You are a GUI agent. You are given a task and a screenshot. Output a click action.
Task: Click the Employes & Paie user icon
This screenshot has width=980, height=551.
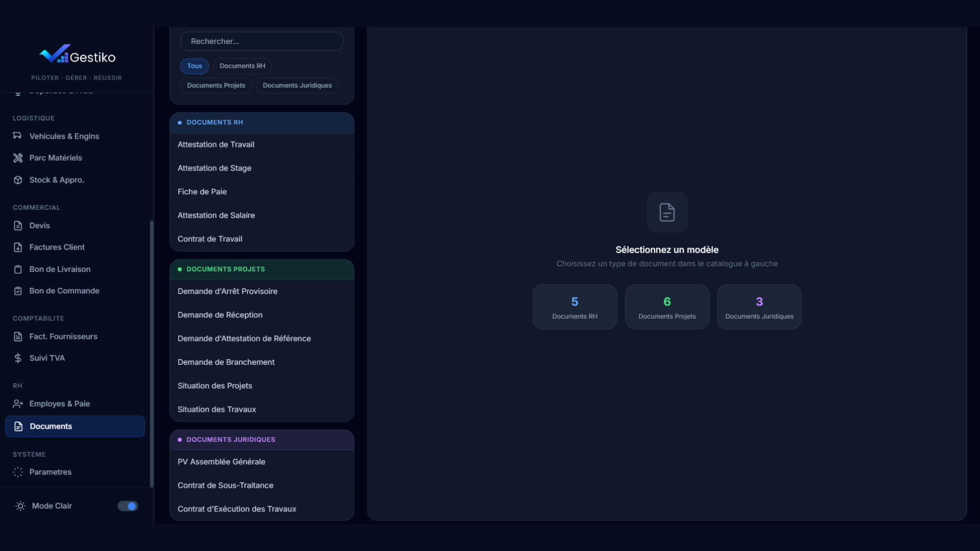pyautogui.click(x=18, y=404)
